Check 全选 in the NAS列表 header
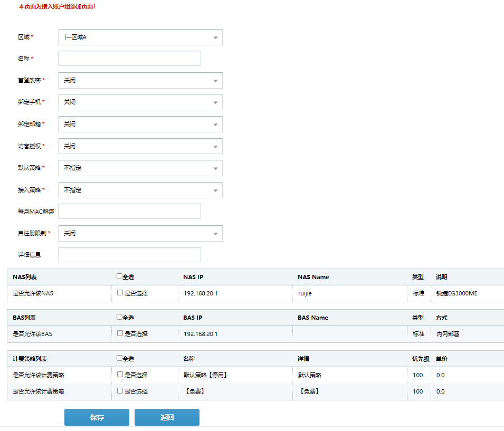The width and height of the screenshot is (504, 431). click(x=120, y=276)
